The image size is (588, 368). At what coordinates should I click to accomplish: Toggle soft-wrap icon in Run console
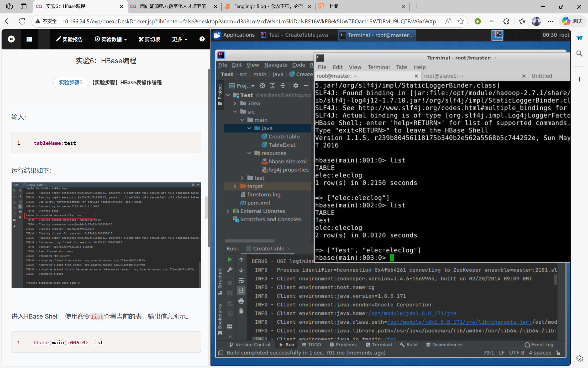pyautogui.click(x=241, y=280)
